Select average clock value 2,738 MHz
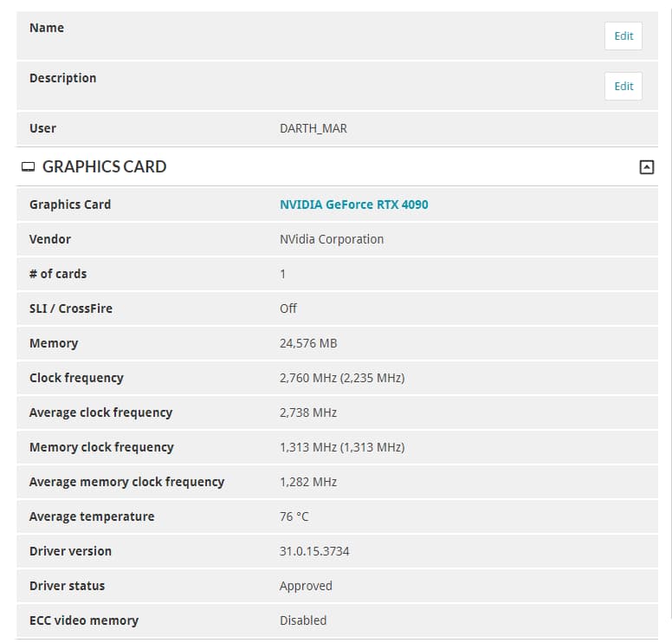Viewport: 672px width, 643px height. tap(308, 412)
